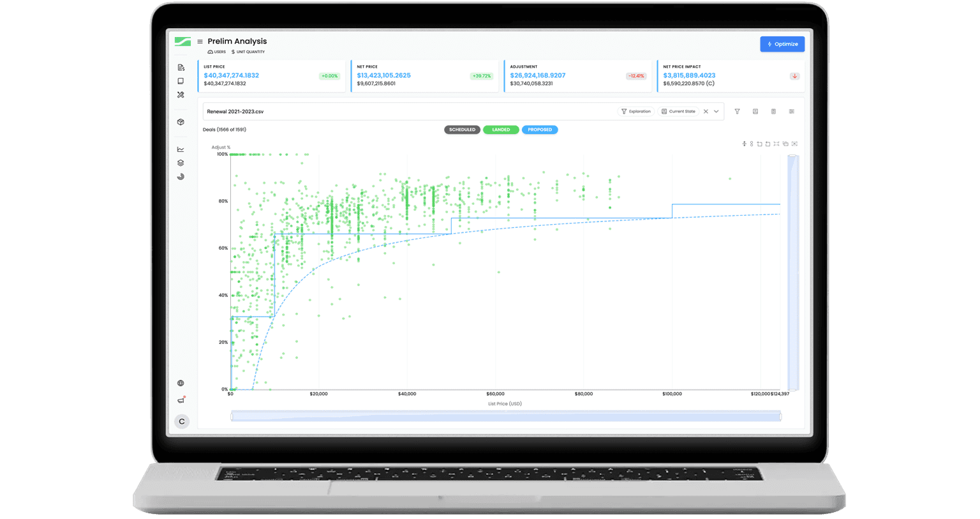This screenshot has height=519, width=980.
Task: Select the chart clear selection icon
Action: [794, 144]
